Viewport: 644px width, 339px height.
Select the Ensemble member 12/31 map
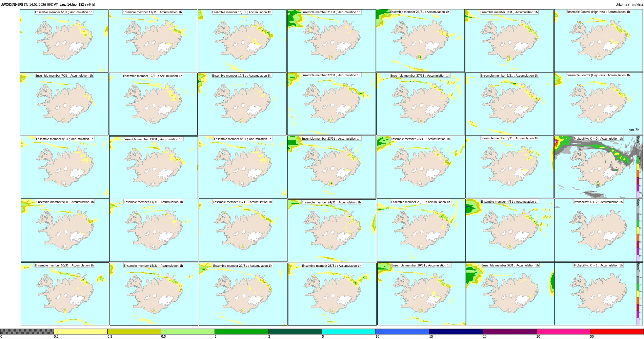tap(153, 104)
